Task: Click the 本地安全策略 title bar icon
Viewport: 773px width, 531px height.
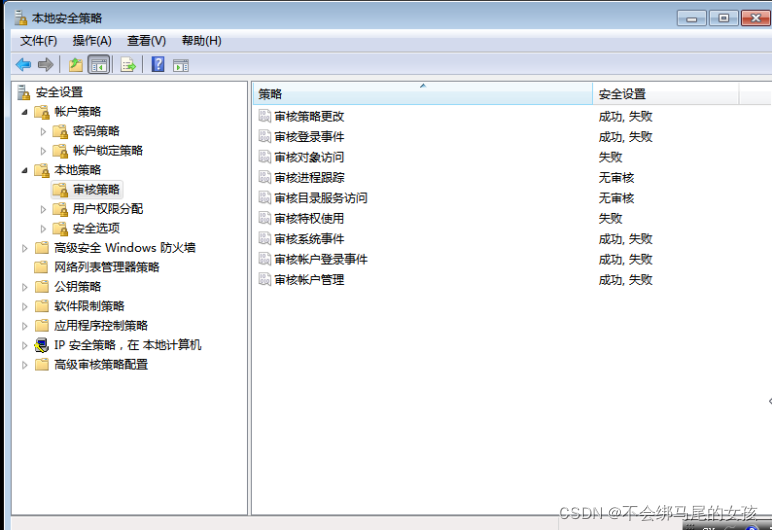Action: (x=21, y=18)
